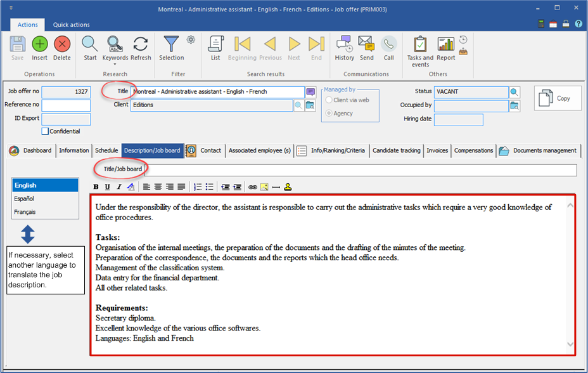Search the Status field magnifier
Image resolution: width=588 pixels, height=373 pixels.
coord(514,92)
